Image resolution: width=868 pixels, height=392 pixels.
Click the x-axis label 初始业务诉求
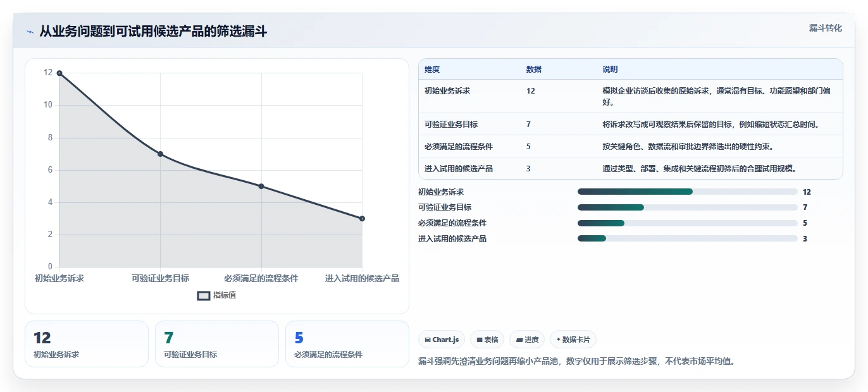click(x=59, y=278)
